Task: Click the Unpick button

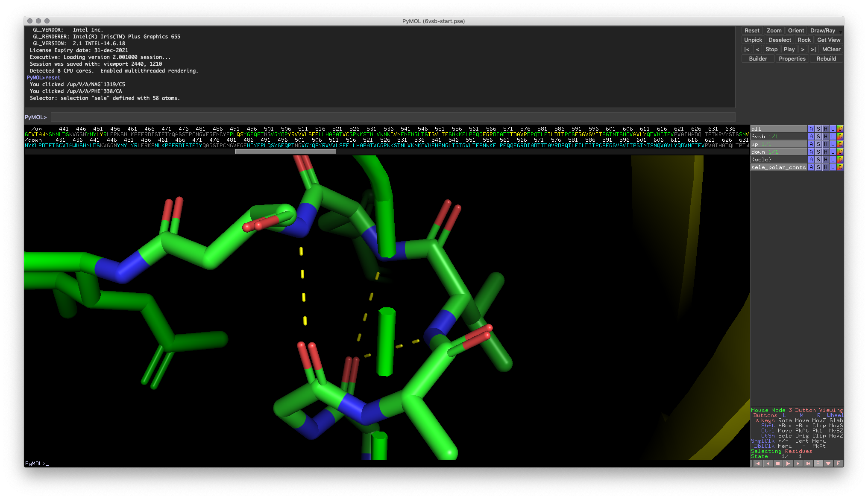Action: point(753,40)
